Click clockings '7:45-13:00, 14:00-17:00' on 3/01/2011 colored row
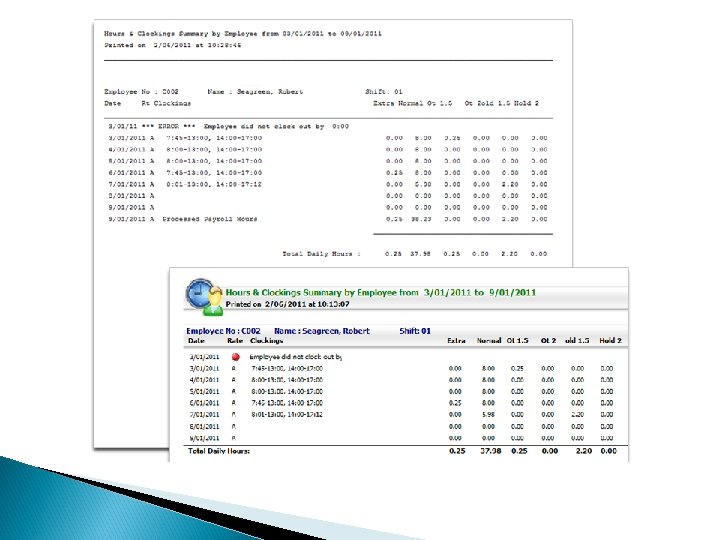Image resolution: width=720 pixels, height=540 pixels. click(287, 368)
